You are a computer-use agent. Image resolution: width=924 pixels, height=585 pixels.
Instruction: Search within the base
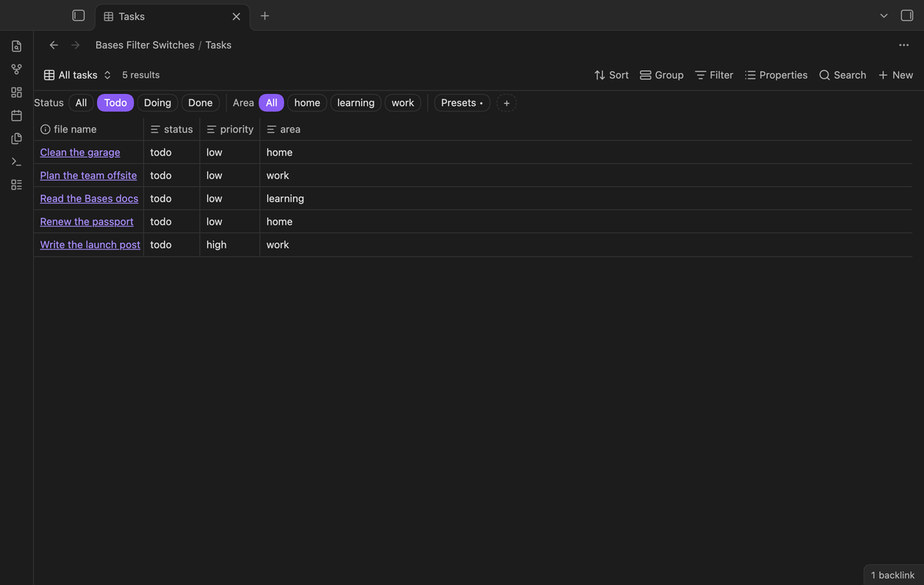(x=842, y=75)
